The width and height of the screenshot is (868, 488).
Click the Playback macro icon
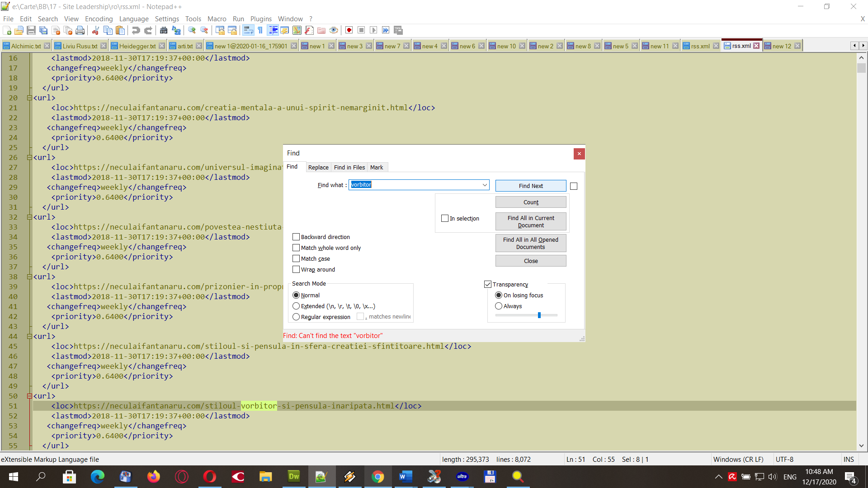(x=373, y=30)
